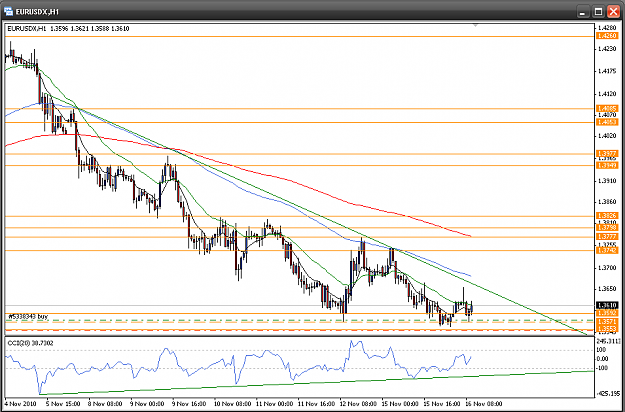Select the 1.4260 orange price level tag

607,36
